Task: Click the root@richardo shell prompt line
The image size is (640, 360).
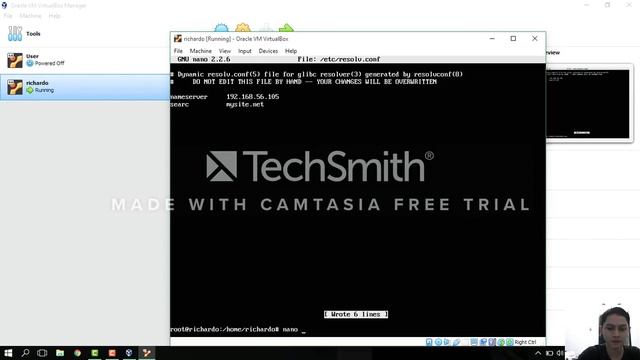Action: (238, 329)
